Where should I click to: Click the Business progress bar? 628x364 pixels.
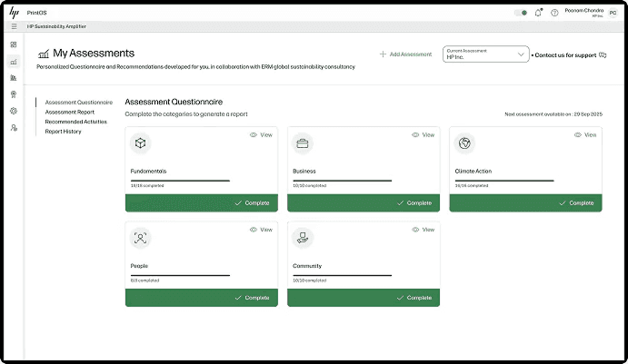343,181
